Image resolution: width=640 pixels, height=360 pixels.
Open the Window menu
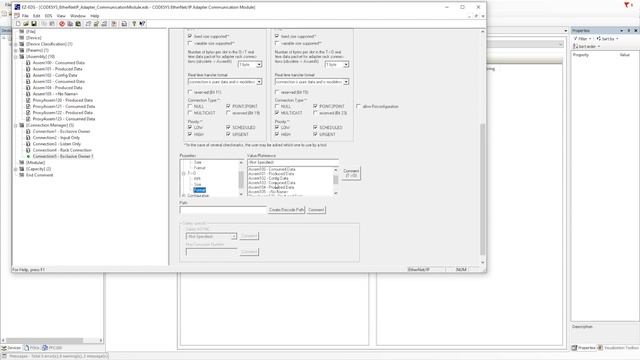click(x=78, y=16)
